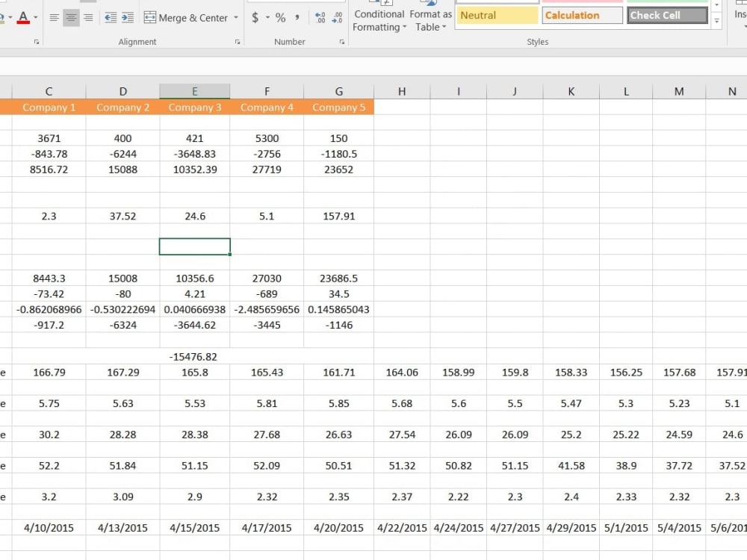The width and height of the screenshot is (747, 560).
Task: Click the active empty cell in column E
Action: 195,246
